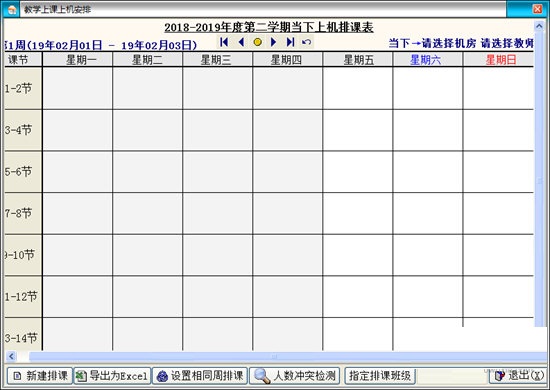Viewport: 550px width, 390px height.
Task: Click the 13-14节 row label
Action: pyautogui.click(x=23, y=334)
